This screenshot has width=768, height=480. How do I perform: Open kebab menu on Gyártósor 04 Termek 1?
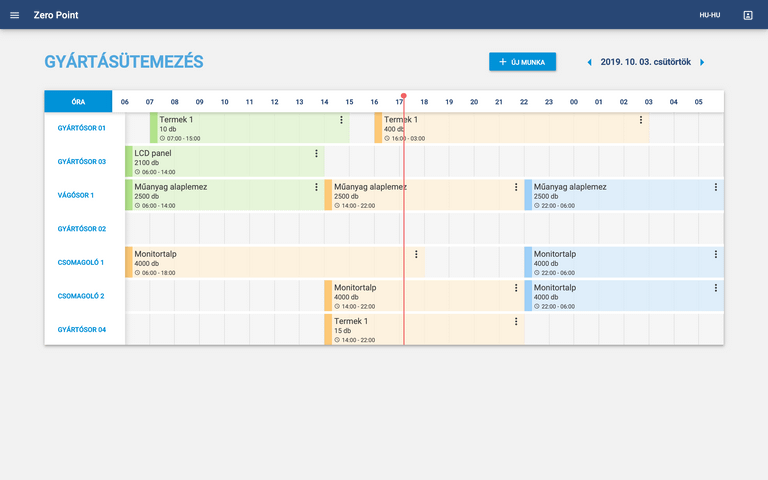click(x=516, y=322)
